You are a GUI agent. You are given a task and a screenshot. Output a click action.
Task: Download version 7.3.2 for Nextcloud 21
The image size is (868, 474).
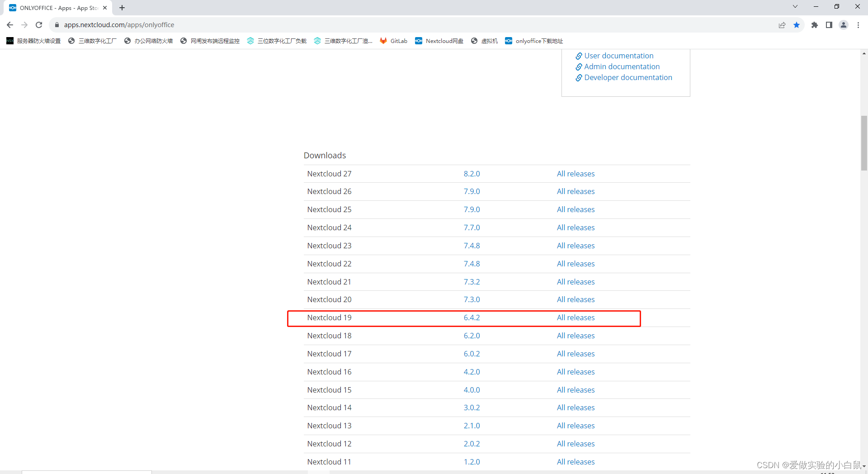(x=472, y=282)
